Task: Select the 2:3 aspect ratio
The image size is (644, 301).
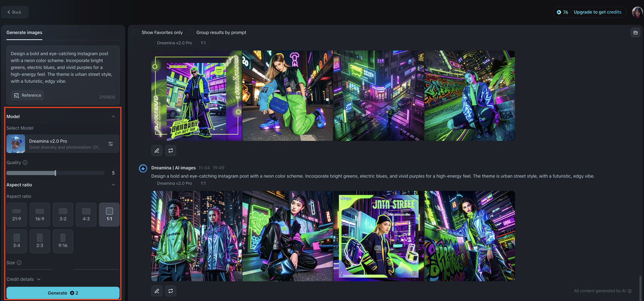Action: click(x=40, y=241)
